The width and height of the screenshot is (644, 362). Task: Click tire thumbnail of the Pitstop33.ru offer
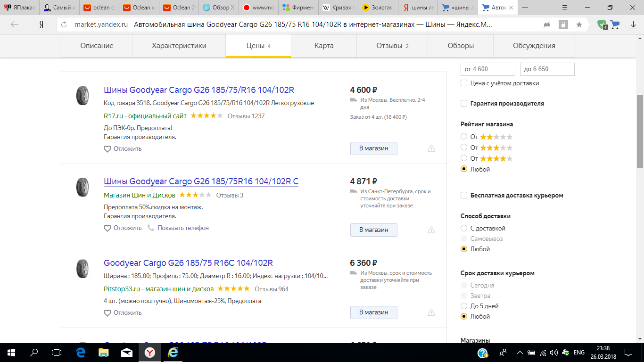pos(83,269)
